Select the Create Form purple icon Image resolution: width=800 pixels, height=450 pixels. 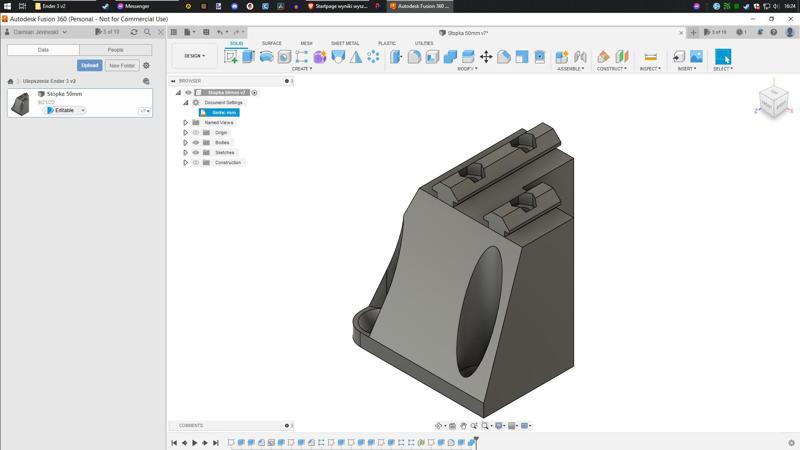(x=320, y=57)
